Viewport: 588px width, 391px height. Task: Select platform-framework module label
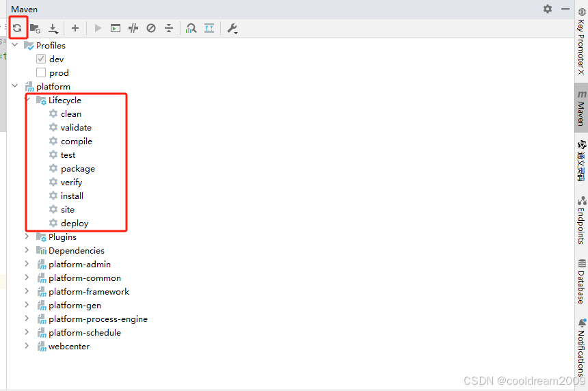[89, 292]
